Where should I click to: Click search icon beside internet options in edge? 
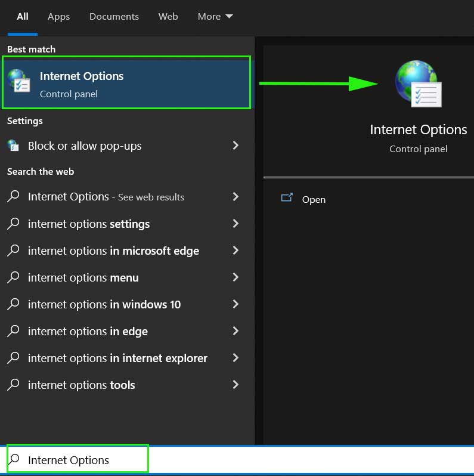[13, 331]
